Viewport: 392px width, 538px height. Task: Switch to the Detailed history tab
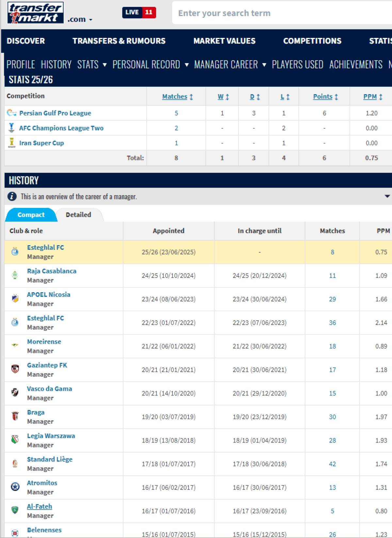(78, 215)
